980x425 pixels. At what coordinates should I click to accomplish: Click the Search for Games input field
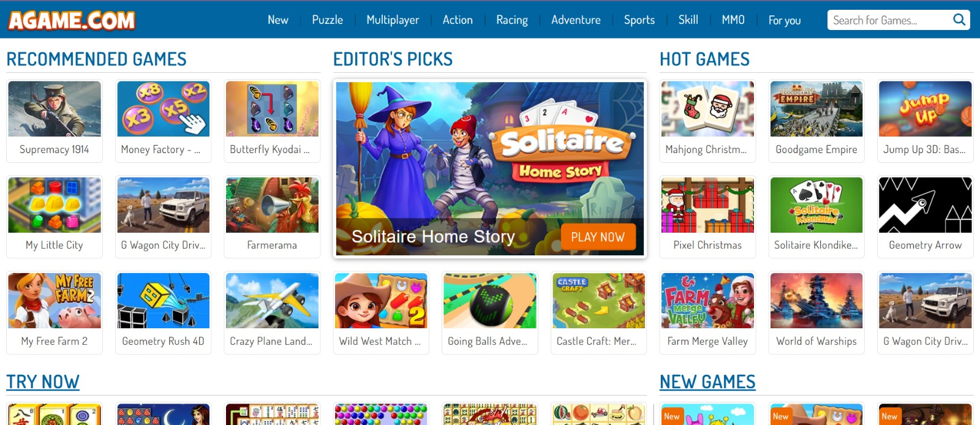[x=889, y=20]
